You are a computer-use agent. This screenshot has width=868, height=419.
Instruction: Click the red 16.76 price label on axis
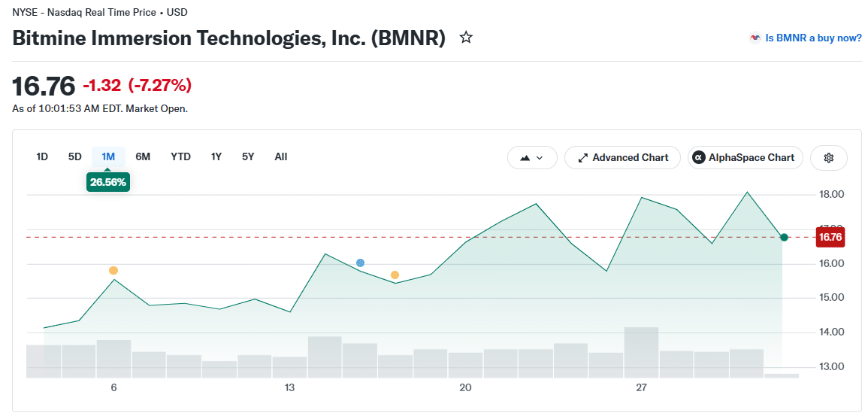pos(830,237)
